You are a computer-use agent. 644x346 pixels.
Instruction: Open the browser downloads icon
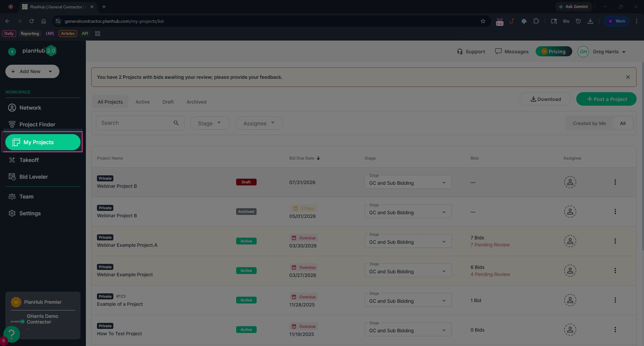click(590, 21)
